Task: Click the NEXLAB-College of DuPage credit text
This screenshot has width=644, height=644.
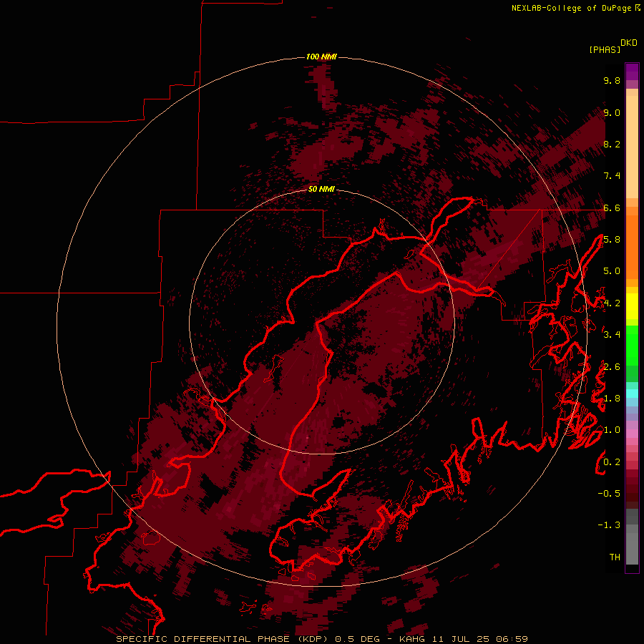Action: point(571,8)
